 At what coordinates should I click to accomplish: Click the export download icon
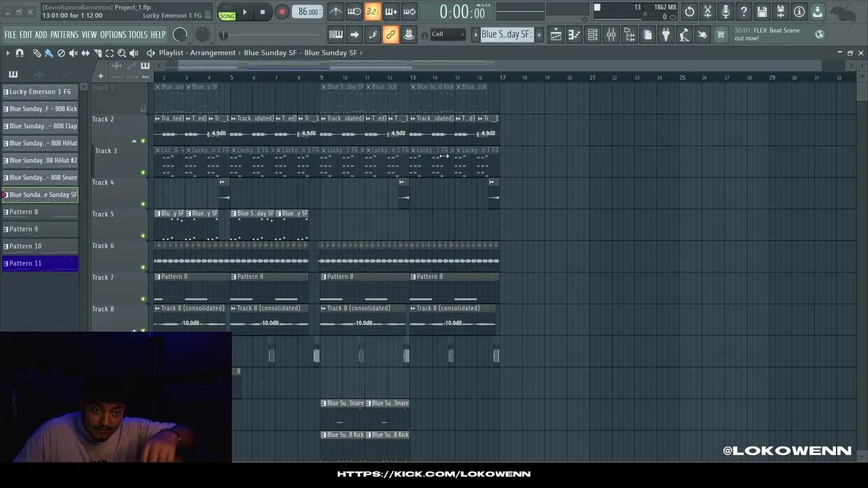click(817, 12)
